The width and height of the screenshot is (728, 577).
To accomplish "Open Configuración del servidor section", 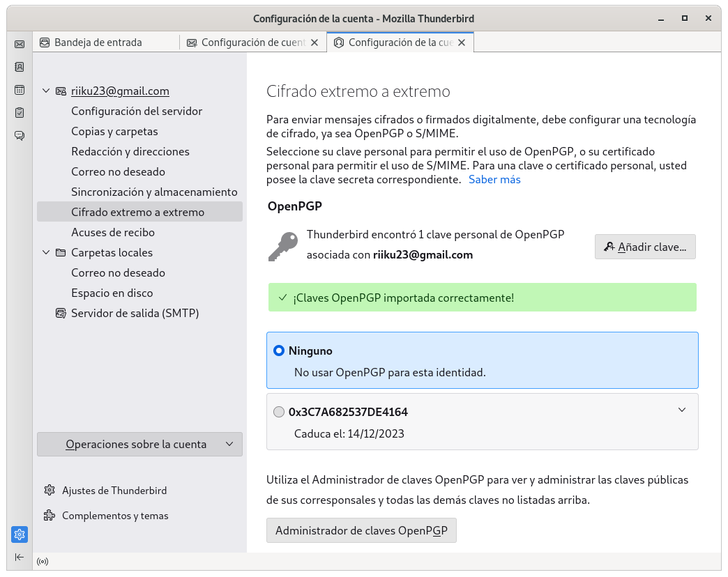I will (137, 111).
